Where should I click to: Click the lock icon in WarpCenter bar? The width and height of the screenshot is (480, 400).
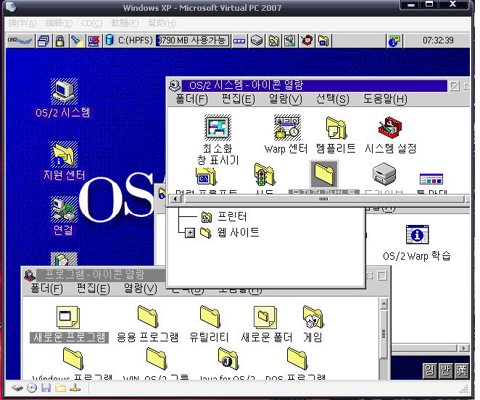point(60,41)
